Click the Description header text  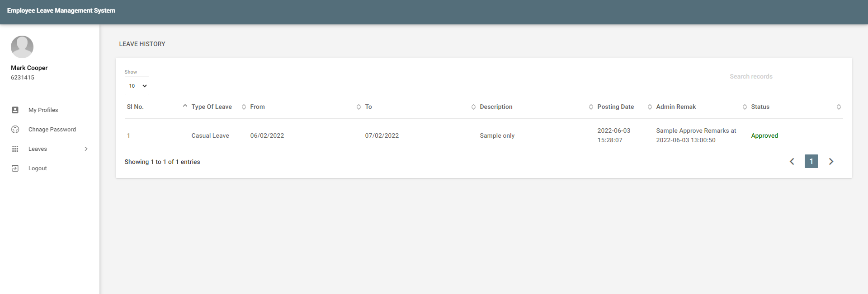(x=496, y=107)
